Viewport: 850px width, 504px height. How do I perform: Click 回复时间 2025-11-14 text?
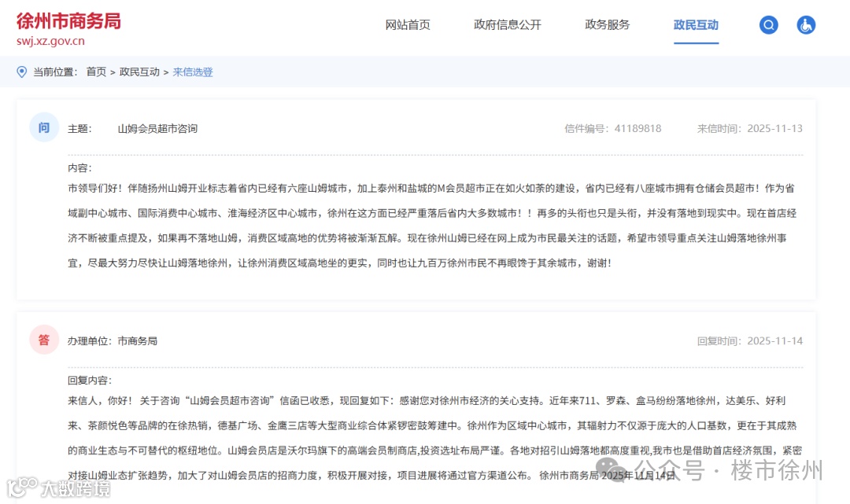(750, 341)
